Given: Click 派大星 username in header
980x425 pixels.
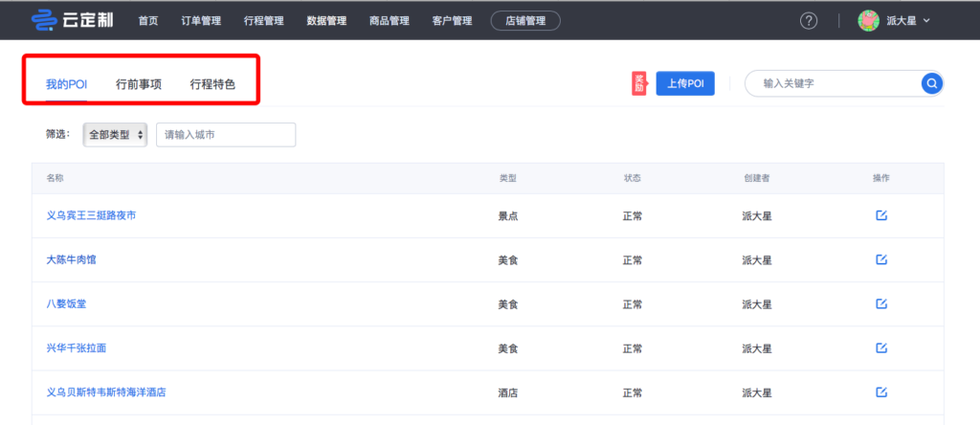Looking at the screenshot, I should click(x=902, y=21).
